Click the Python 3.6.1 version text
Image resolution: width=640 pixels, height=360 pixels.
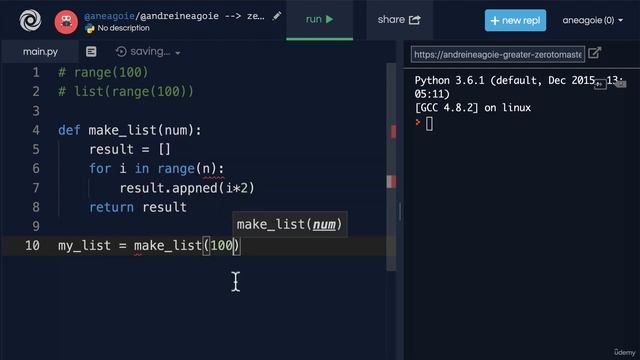pos(449,80)
